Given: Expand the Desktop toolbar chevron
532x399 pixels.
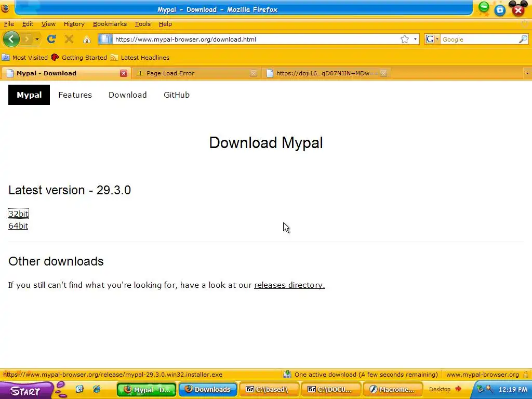Looking at the screenshot, I should coord(458,389).
